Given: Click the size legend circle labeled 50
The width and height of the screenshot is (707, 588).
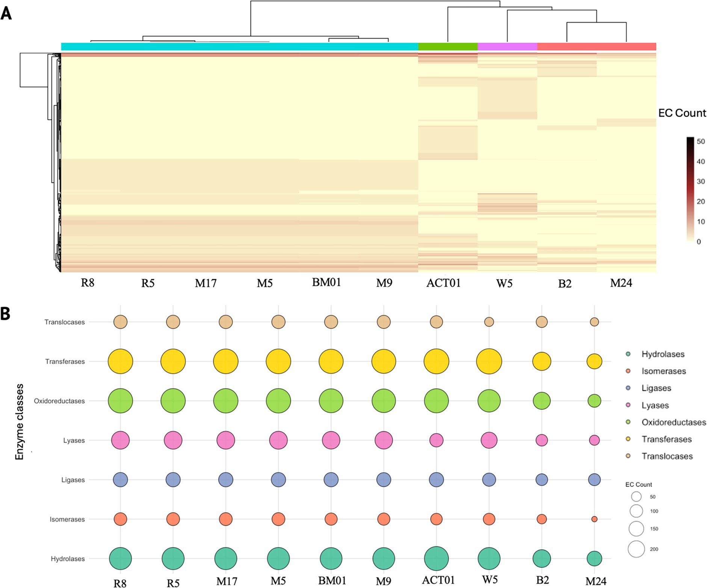Looking at the screenshot, I should 636,497.
